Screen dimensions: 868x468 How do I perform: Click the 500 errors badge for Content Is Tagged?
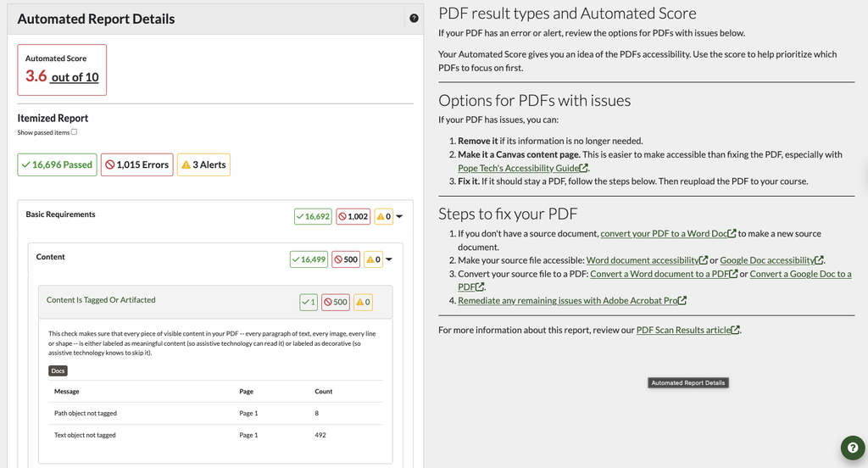(336, 302)
